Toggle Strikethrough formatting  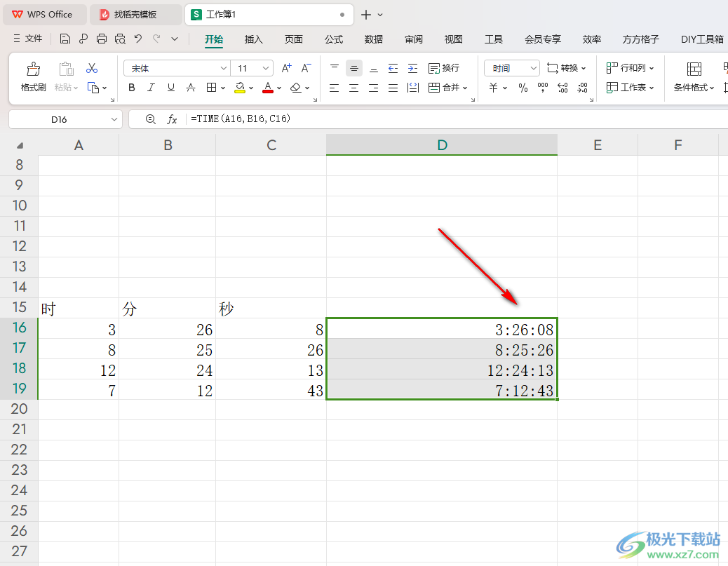click(x=190, y=87)
